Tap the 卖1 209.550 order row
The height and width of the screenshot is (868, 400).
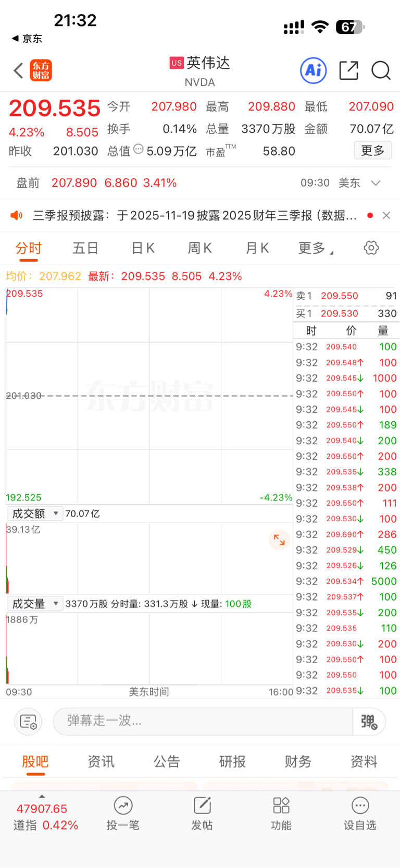(346, 296)
